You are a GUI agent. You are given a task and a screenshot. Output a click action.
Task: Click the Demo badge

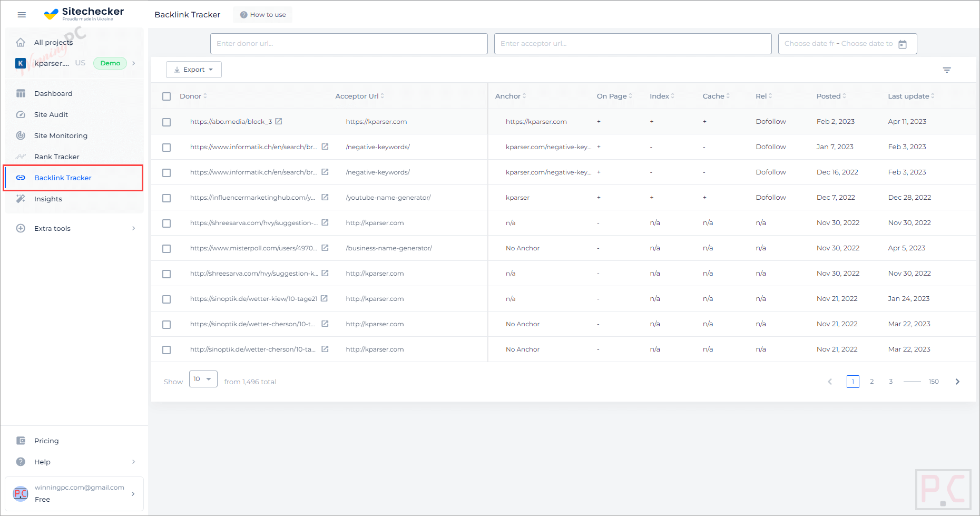pyautogui.click(x=110, y=63)
